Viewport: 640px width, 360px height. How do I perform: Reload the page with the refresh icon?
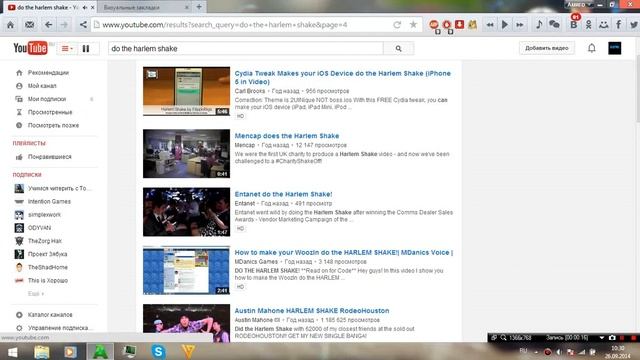pyautogui.click(x=397, y=25)
